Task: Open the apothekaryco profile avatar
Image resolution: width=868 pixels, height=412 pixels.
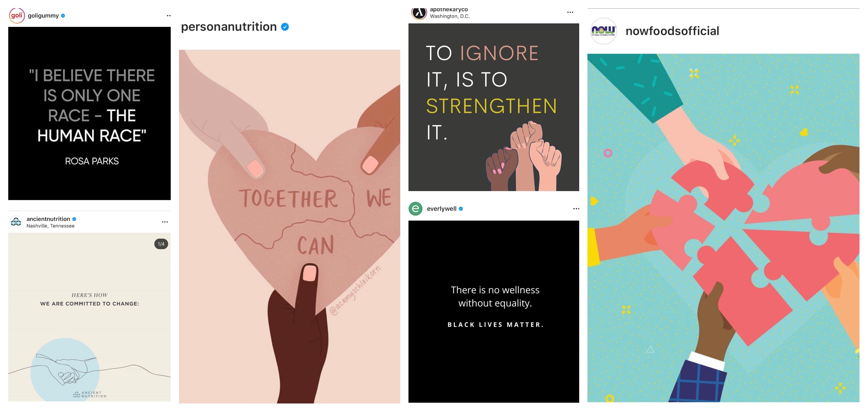Action: click(x=419, y=13)
